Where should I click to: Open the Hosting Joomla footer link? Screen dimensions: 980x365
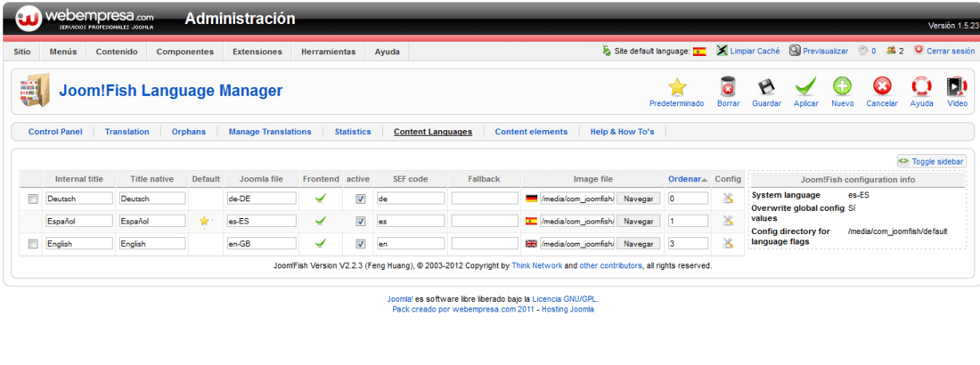click(568, 310)
